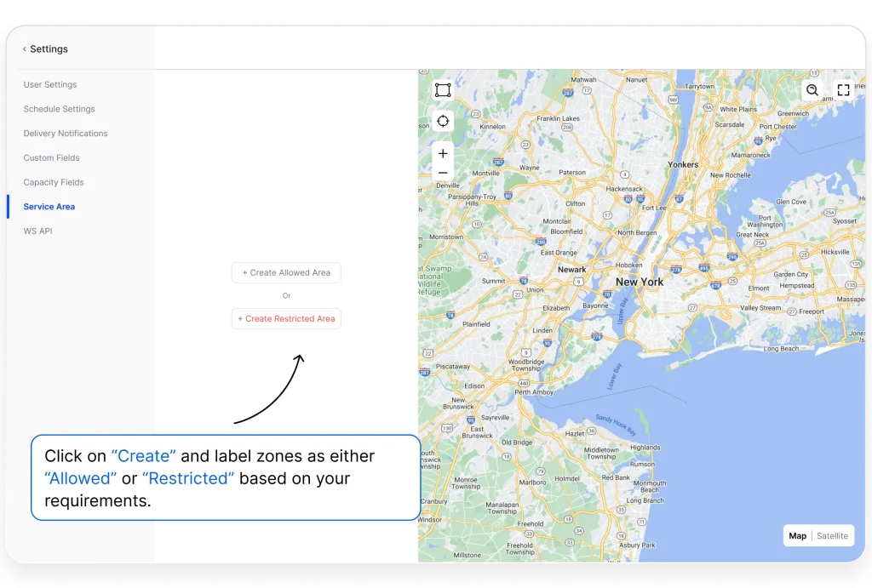Viewport: 872px width, 588px height.
Task: Click the Elizabeth label on map
Action: click(556, 307)
